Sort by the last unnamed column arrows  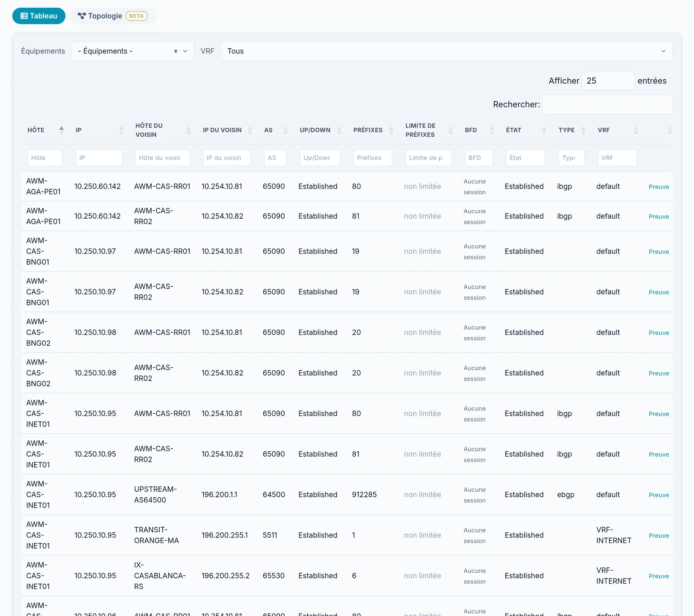[x=670, y=130]
